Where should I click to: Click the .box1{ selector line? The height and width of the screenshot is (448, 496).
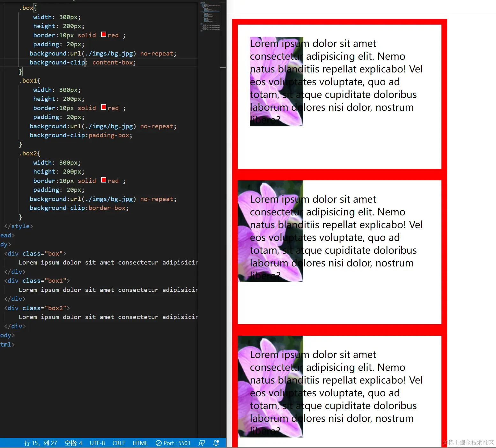pyautogui.click(x=30, y=81)
